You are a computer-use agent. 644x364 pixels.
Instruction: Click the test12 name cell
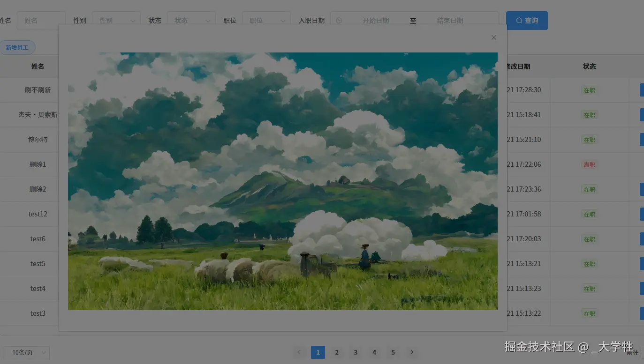click(38, 214)
